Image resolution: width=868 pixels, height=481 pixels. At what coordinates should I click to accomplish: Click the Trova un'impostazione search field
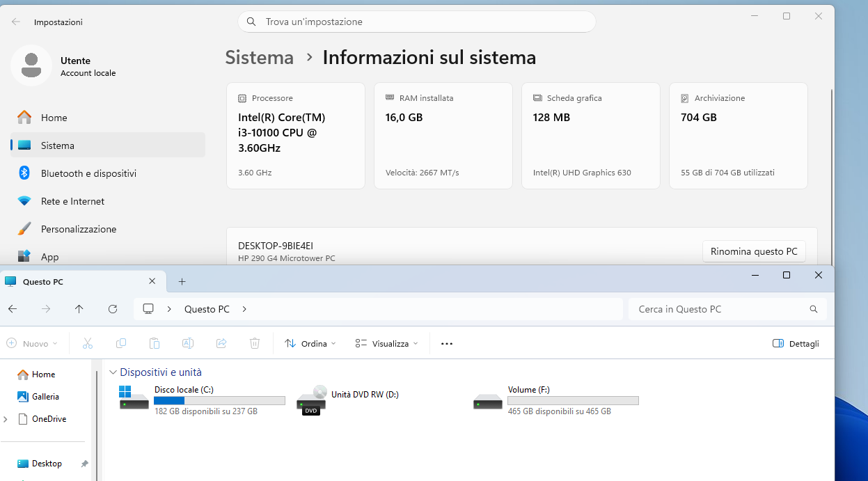point(417,22)
